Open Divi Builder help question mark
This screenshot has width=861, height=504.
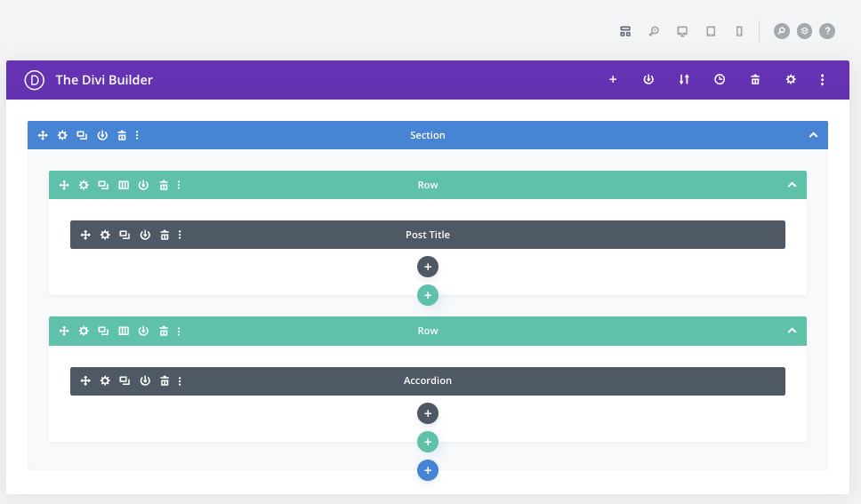(x=827, y=31)
